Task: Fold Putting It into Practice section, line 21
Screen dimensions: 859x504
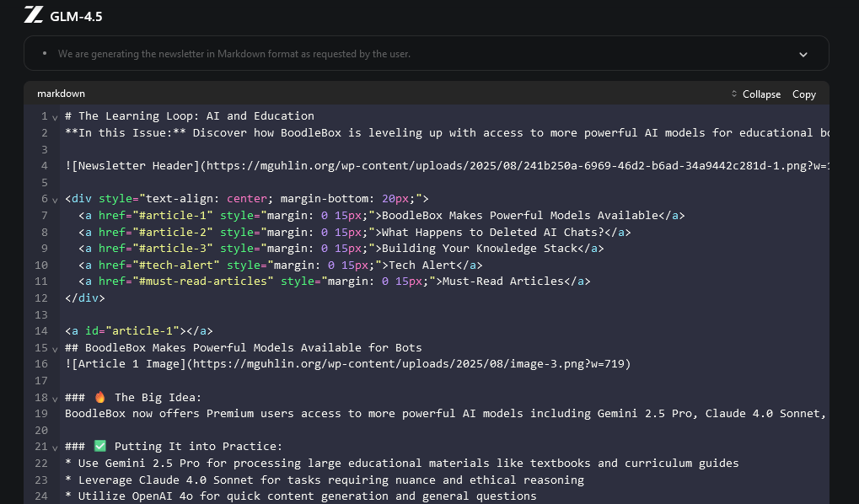Action: [55, 448]
